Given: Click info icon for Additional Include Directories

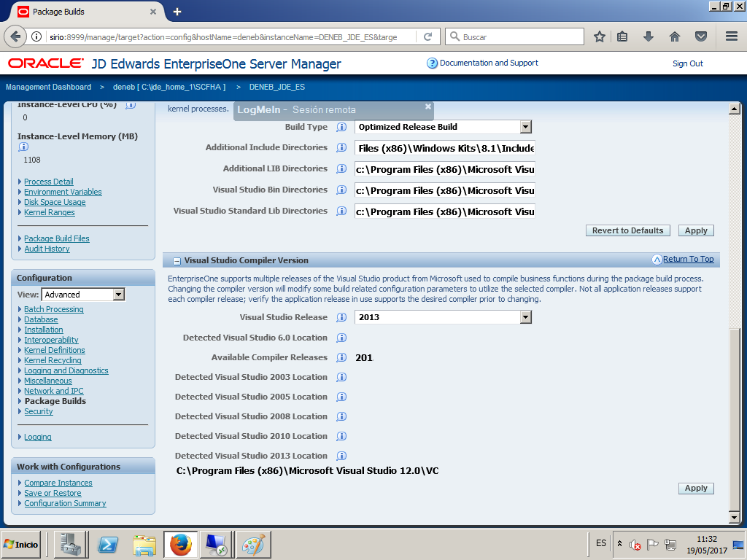Looking at the screenshot, I should pyautogui.click(x=341, y=147).
